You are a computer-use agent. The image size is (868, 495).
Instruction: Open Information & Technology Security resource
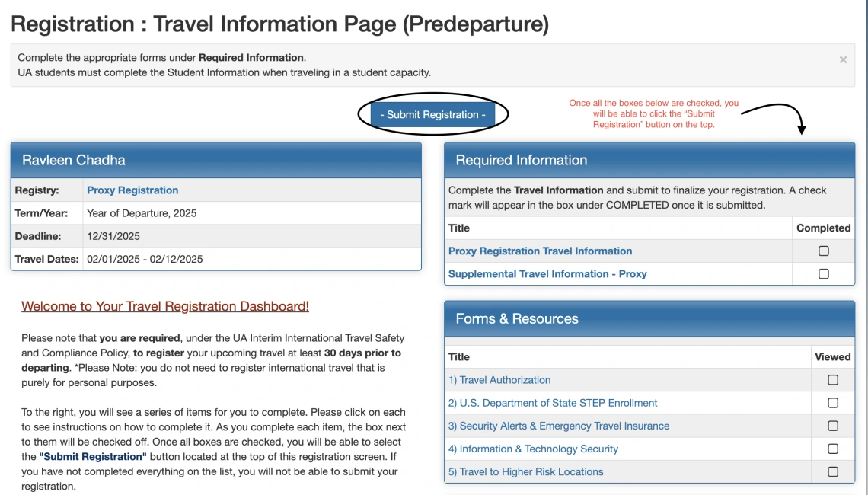pyautogui.click(x=533, y=449)
